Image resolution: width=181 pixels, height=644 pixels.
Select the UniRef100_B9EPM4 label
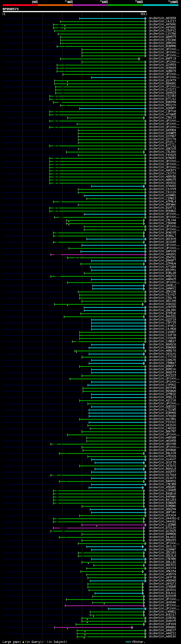pos(162,102)
